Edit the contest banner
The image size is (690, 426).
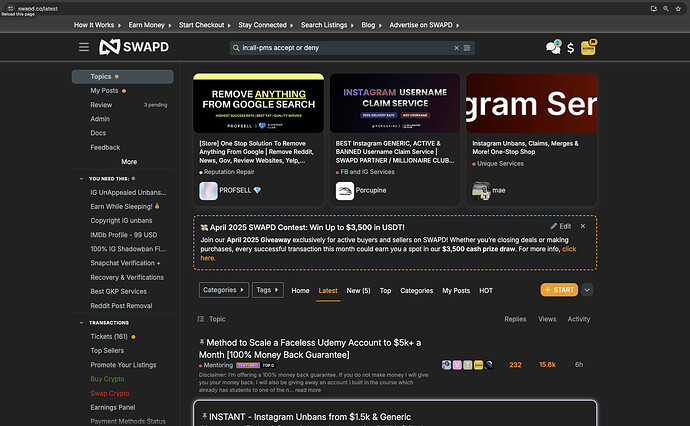(x=561, y=226)
